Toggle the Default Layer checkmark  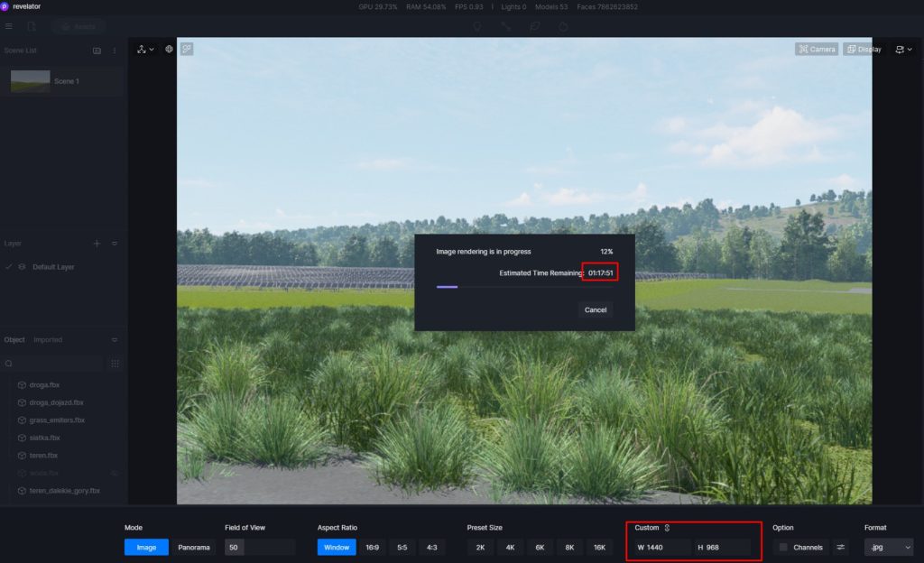pyautogui.click(x=9, y=267)
